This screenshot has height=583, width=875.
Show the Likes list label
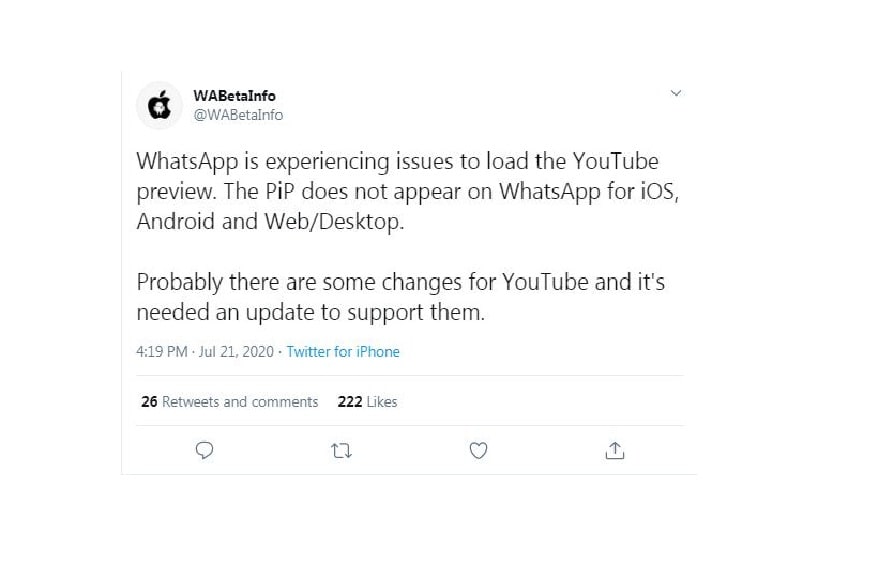coord(382,402)
